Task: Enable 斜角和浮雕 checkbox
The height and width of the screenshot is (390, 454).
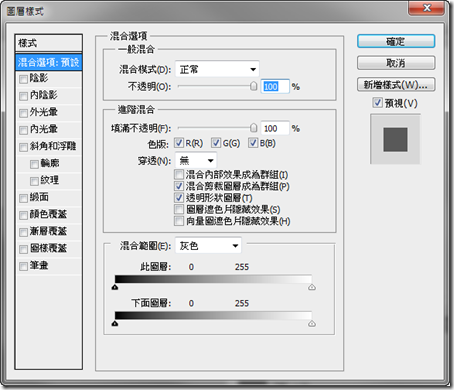Action: (x=23, y=147)
